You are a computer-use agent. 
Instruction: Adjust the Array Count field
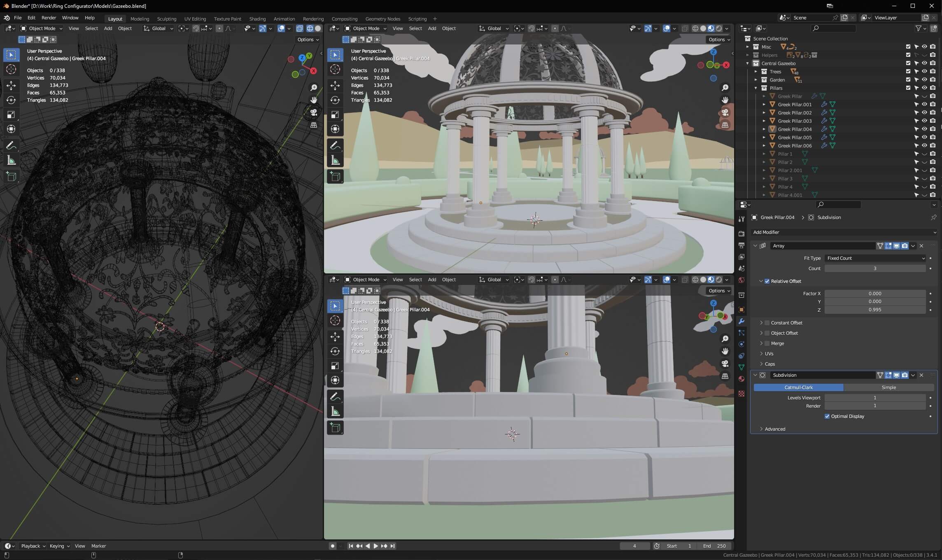875,268
